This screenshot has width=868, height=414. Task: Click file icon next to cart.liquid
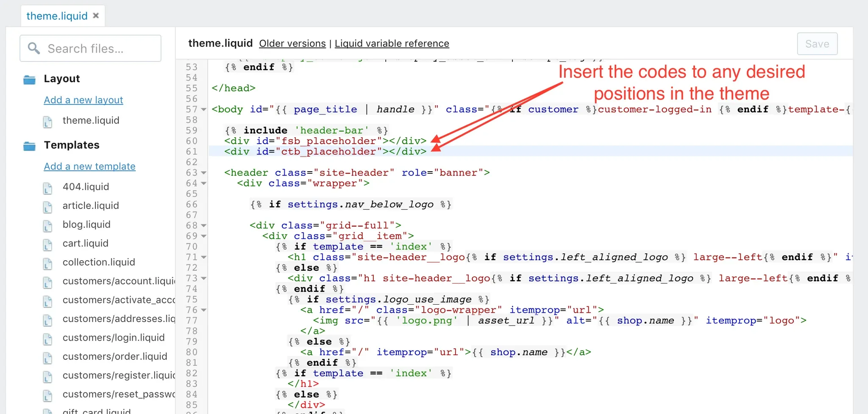pos(47,245)
